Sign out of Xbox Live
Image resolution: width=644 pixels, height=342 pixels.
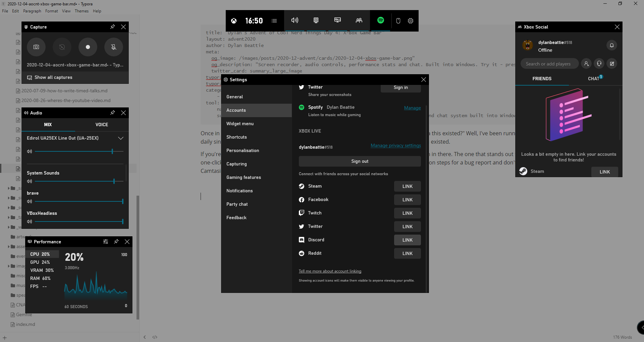pyautogui.click(x=360, y=161)
